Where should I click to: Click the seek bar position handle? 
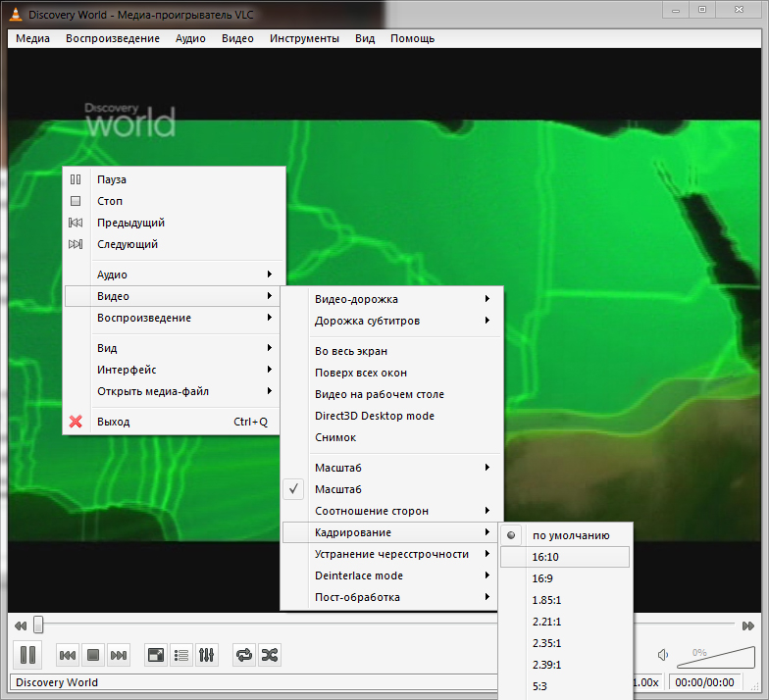(38, 625)
